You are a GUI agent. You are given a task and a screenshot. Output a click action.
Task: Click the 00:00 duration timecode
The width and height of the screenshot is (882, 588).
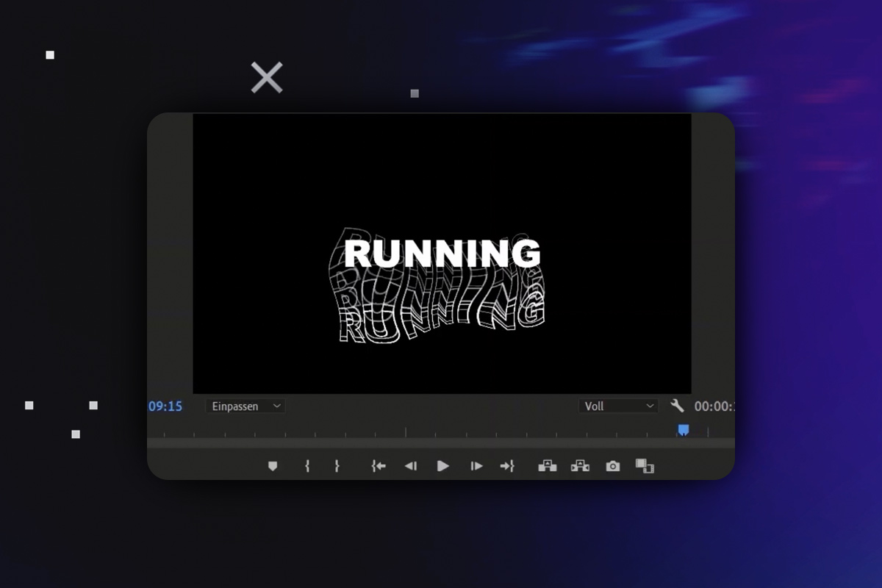point(714,406)
